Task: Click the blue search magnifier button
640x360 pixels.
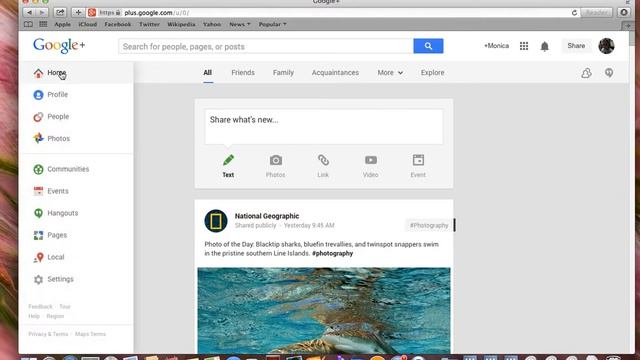Action: [x=428, y=46]
